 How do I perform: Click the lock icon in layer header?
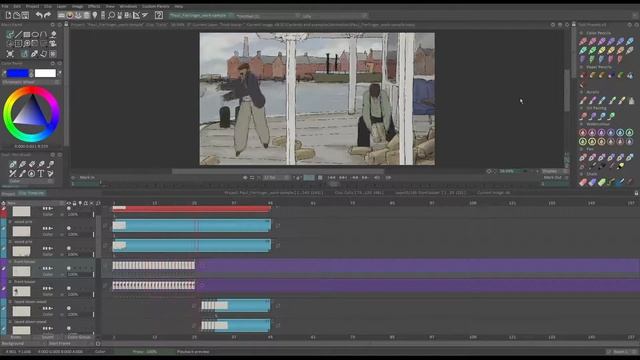point(74,203)
